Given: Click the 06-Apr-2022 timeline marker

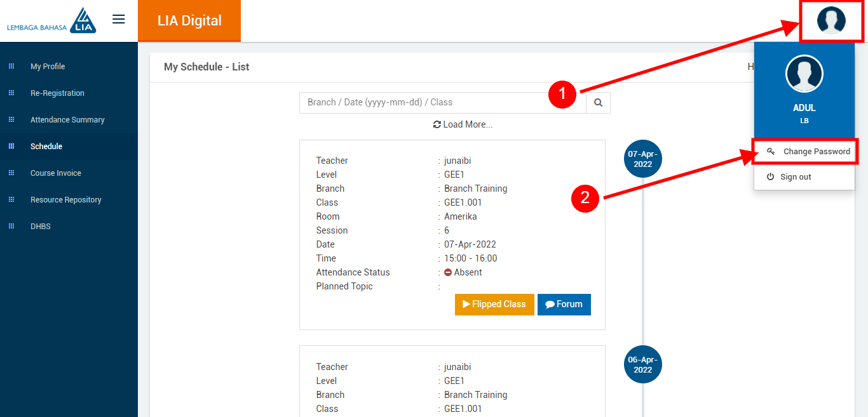Looking at the screenshot, I should pyautogui.click(x=642, y=365).
